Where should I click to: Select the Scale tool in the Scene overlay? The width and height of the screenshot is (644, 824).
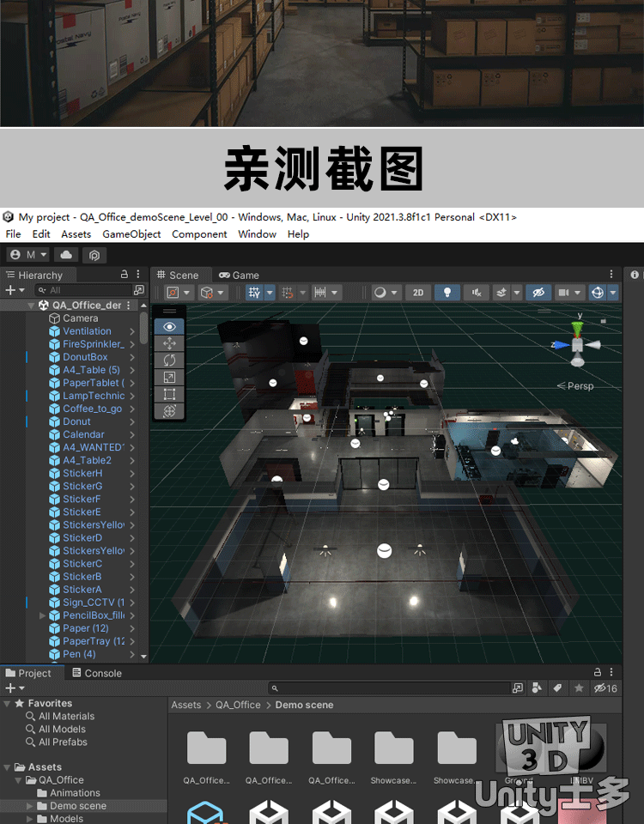pyautogui.click(x=169, y=378)
